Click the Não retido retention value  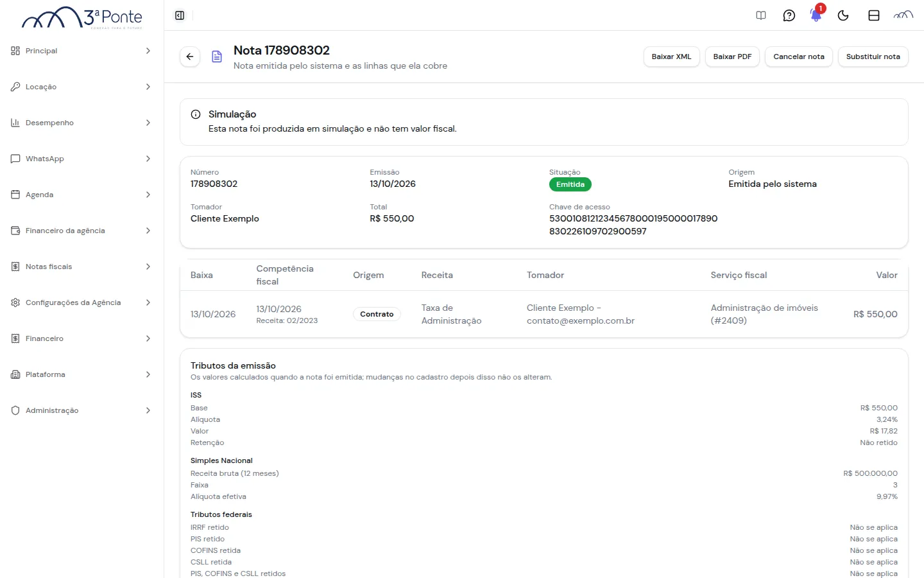878,442
